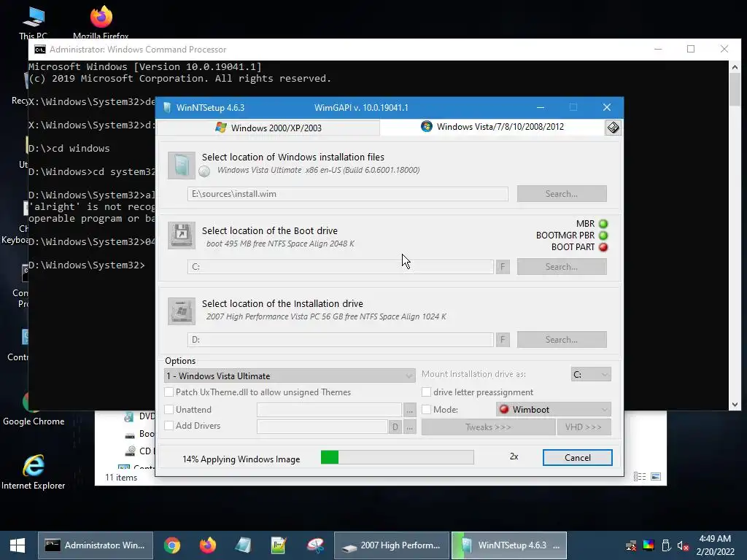Click the WinNTSetup title bar icon

tap(167, 108)
